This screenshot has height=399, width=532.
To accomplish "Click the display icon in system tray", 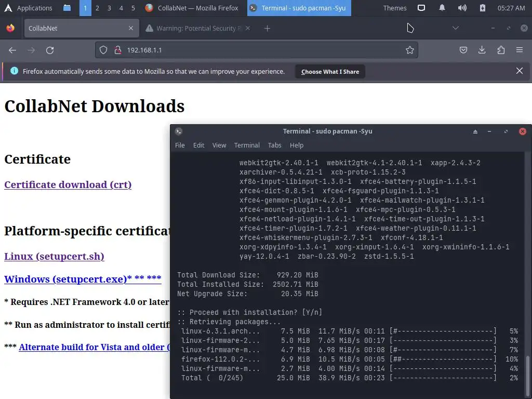I will tap(421, 8).
